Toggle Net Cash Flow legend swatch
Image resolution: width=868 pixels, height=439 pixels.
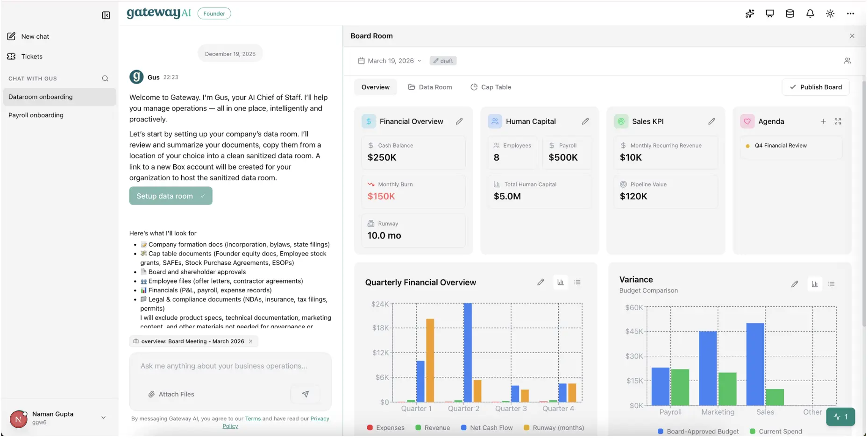pyautogui.click(x=464, y=428)
